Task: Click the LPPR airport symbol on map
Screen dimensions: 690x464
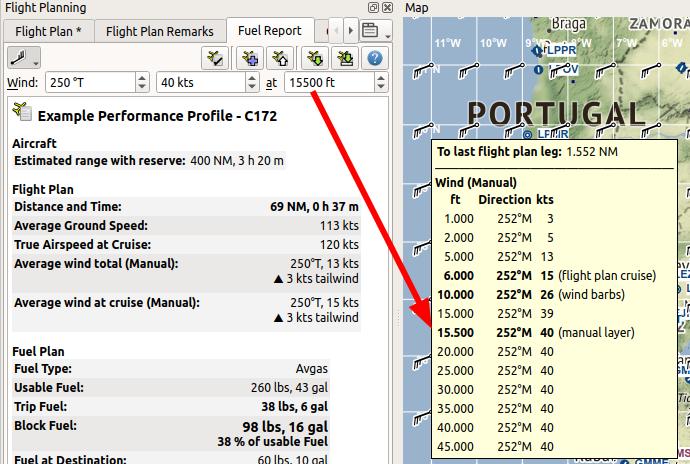Action: [x=537, y=51]
